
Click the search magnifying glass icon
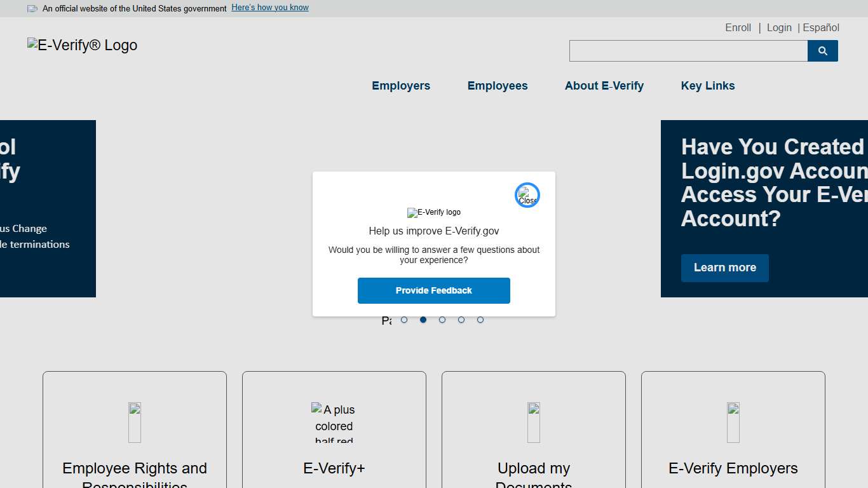(x=822, y=51)
